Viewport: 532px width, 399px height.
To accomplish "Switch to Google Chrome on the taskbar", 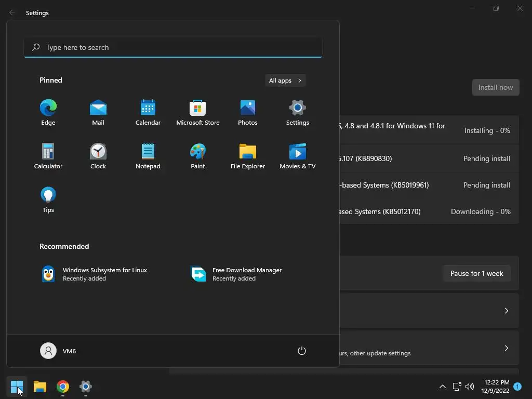I will click(x=63, y=387).
